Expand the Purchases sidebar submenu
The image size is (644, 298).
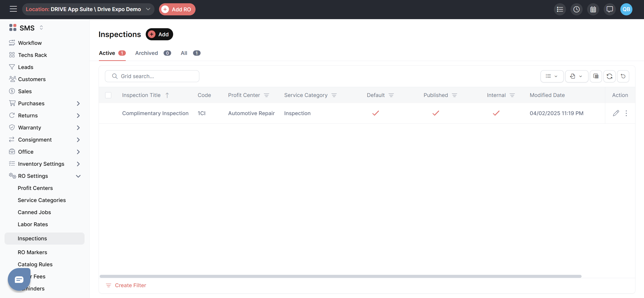click(78, 104)
